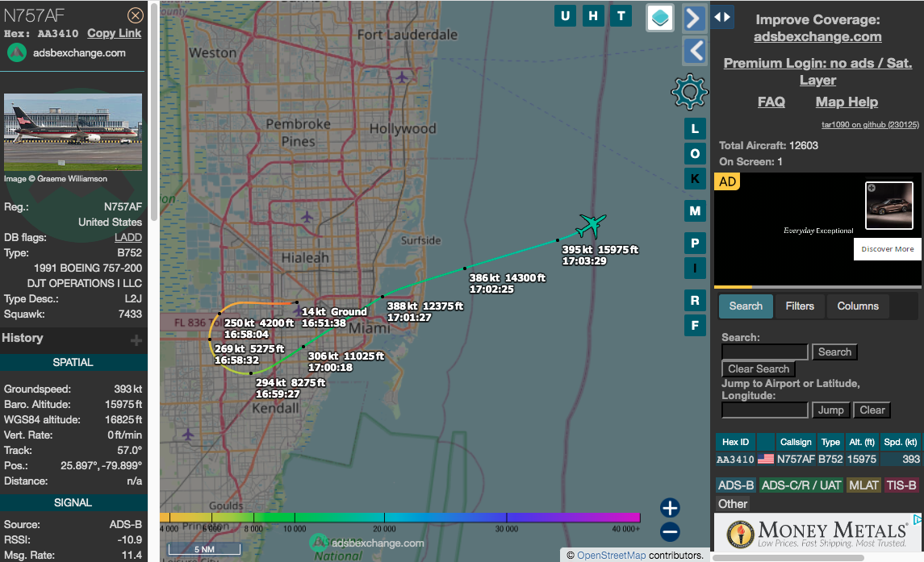
Task: Click the left panel vertical scrollbar
Action: tap(154, 112)
